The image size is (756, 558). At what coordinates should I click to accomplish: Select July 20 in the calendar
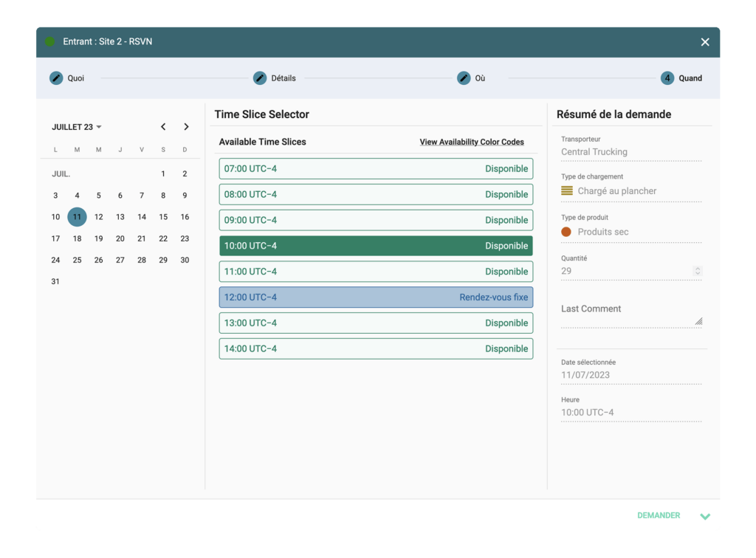tap(120, 238)
